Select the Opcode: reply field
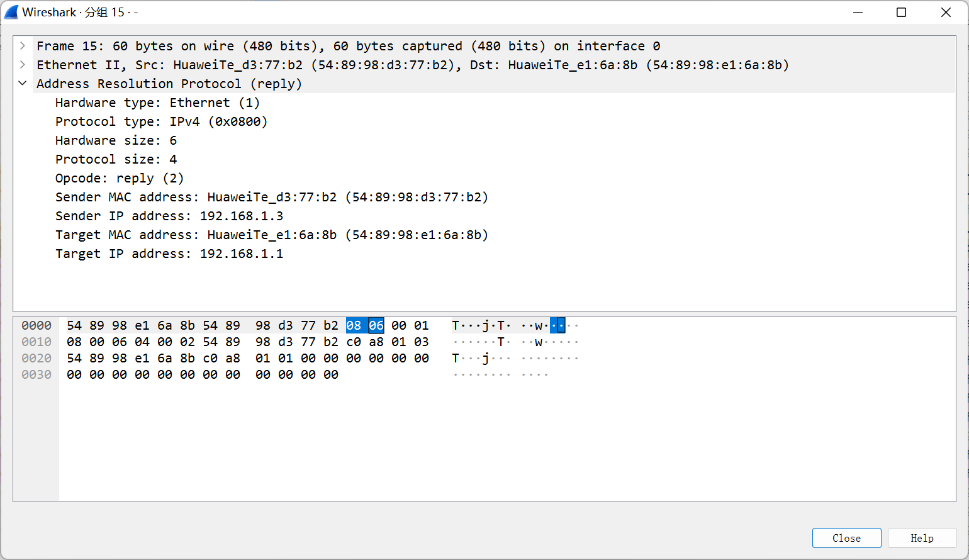 pyautogui.click(x=120, y=177)
